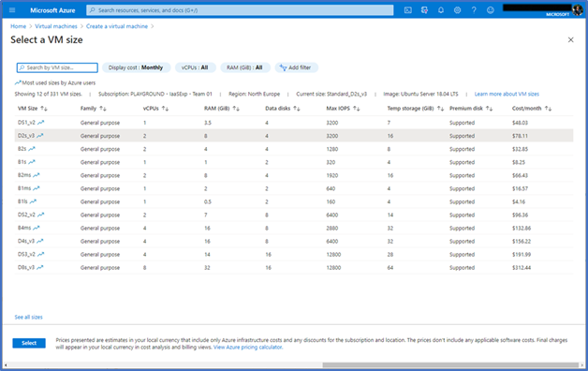Click the $4.16 cost cell

pyautogui.click(x=519, y=201)
